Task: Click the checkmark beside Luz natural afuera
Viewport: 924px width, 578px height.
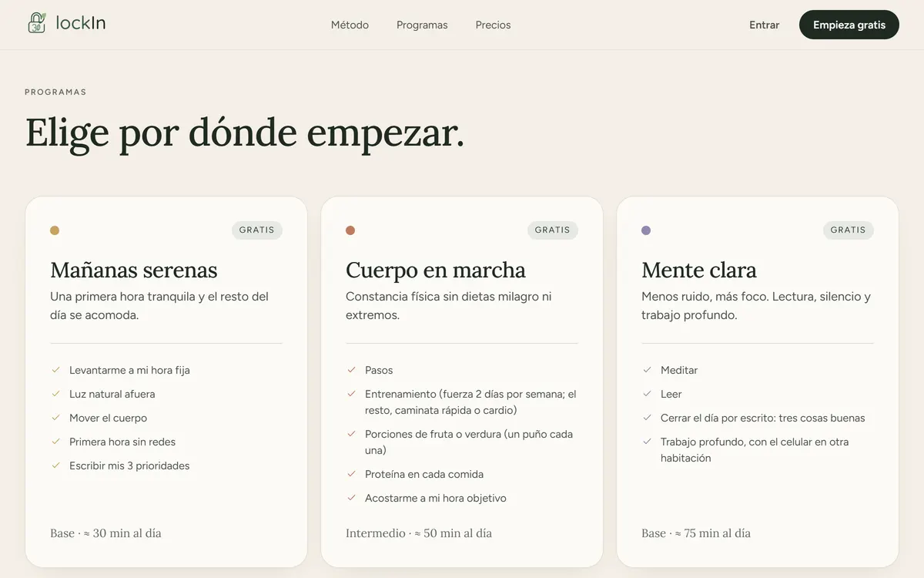Action: (x=55, y=394)
